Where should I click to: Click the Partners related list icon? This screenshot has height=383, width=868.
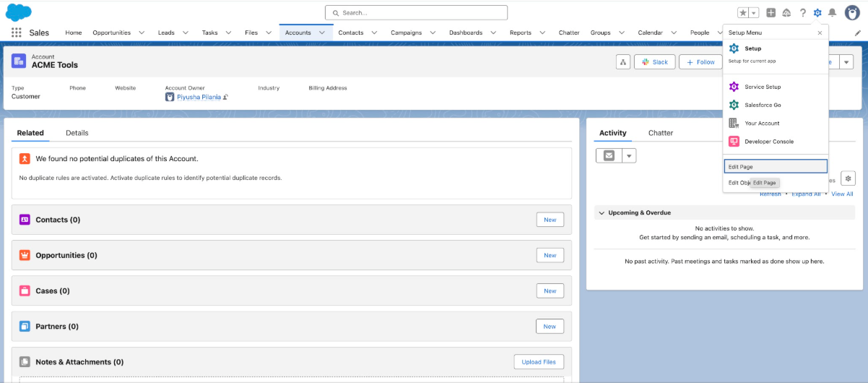25,327
